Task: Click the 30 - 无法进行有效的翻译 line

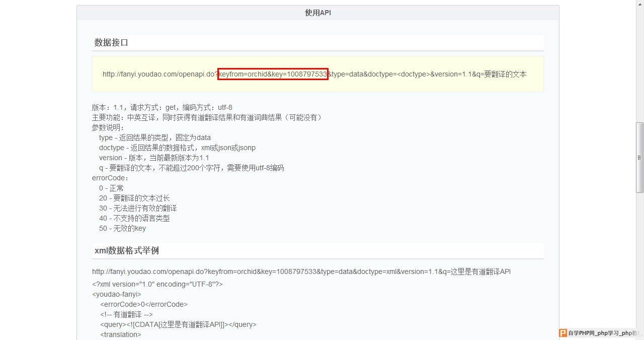Action: [138, 208]
